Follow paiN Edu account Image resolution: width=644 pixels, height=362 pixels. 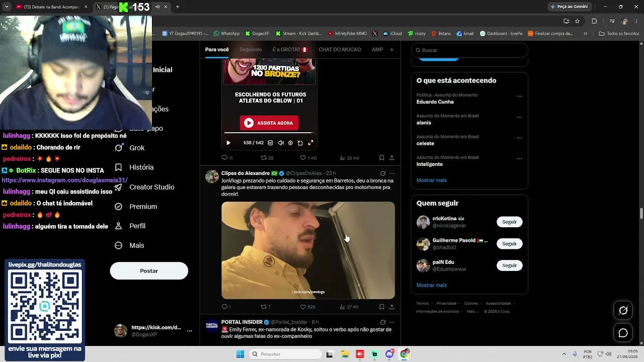(x=509, y=265)
